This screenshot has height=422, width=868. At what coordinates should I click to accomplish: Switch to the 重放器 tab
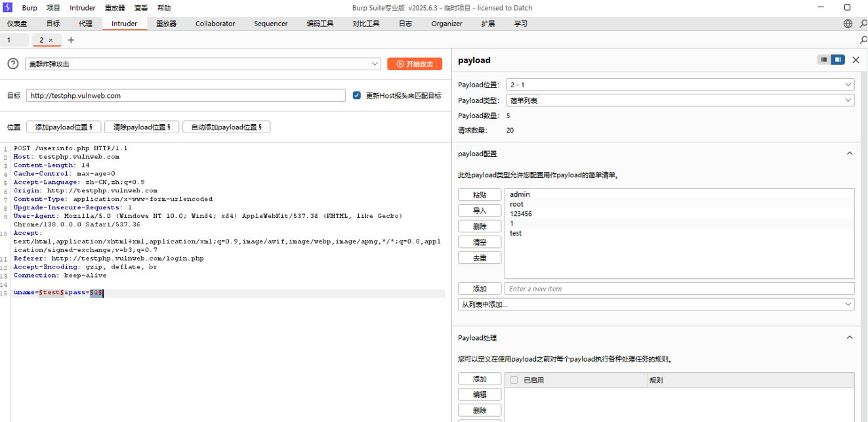(166, 24)
